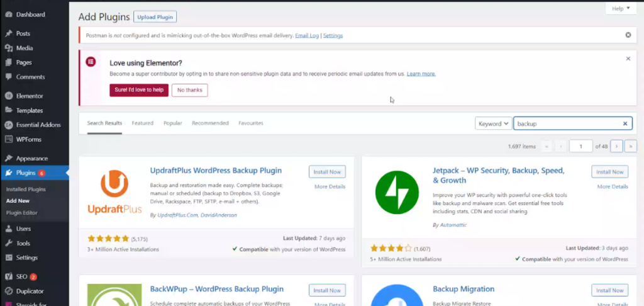Jump to last results page
This screenshot has height=306, width=644.
[630, 146]
